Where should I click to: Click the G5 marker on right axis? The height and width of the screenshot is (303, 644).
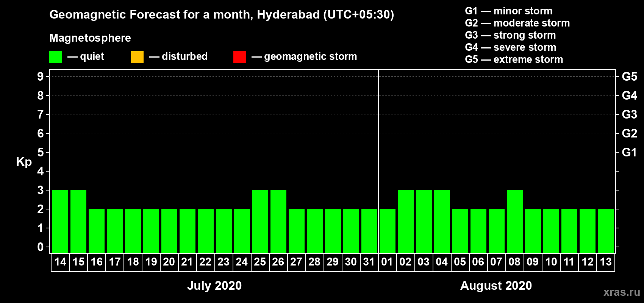pyautogui.click(x=629, y=77)
